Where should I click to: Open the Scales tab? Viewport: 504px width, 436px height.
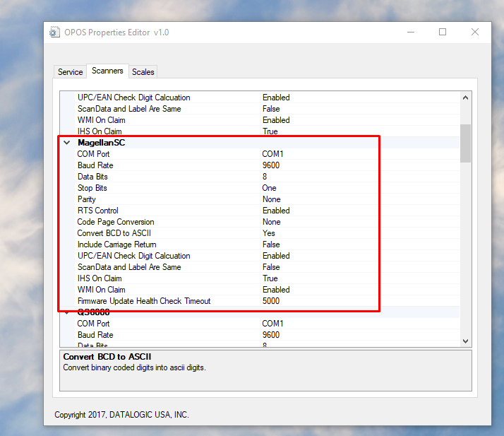pos(143,72)
